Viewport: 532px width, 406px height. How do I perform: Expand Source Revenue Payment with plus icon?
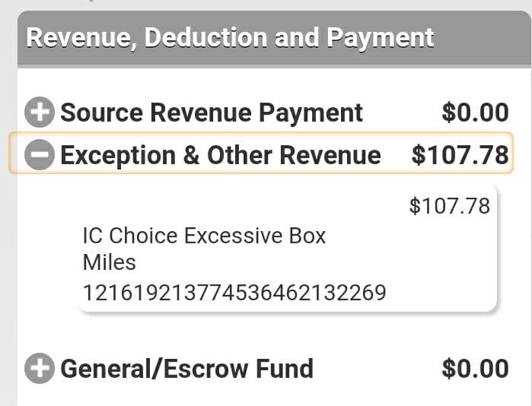[40, 113]
